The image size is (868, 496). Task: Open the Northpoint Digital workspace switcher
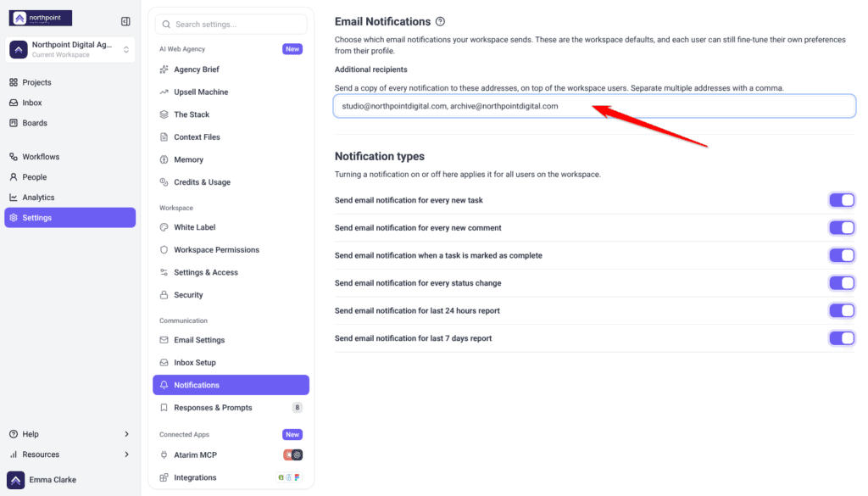click(x=70, y=49)
